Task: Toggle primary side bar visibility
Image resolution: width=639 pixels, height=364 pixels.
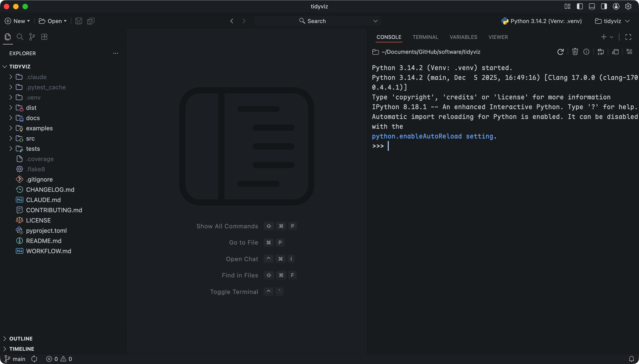Action: click(580, 7)
